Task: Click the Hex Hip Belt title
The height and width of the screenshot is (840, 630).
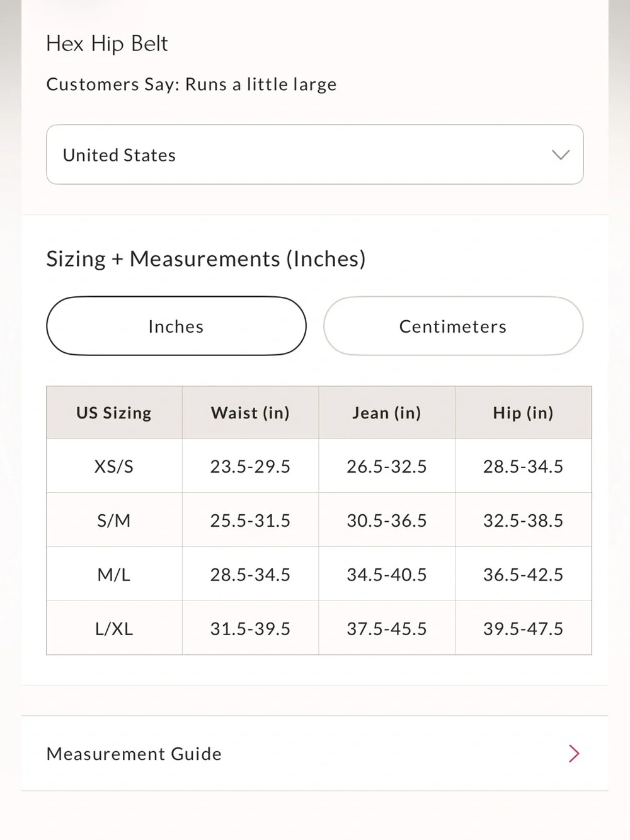Action: click(107, 43)
